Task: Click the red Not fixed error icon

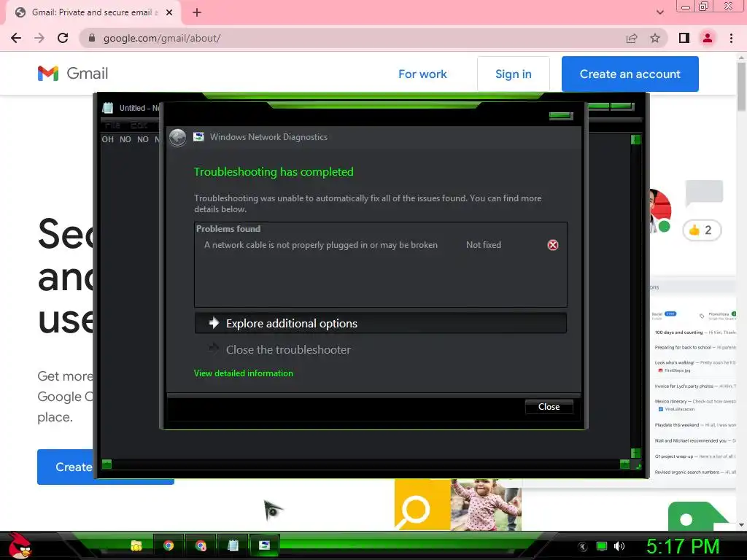Action: [553, 245]
